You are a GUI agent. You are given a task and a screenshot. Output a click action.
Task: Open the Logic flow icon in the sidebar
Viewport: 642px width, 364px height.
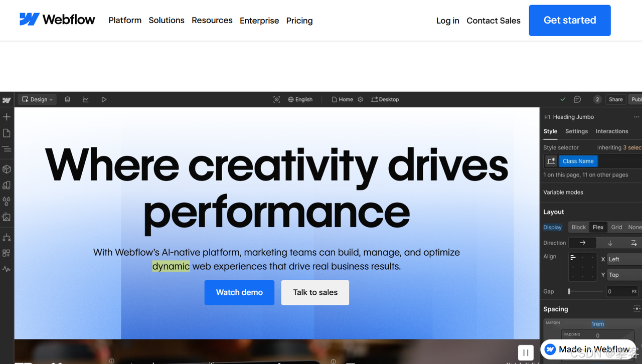7,237
